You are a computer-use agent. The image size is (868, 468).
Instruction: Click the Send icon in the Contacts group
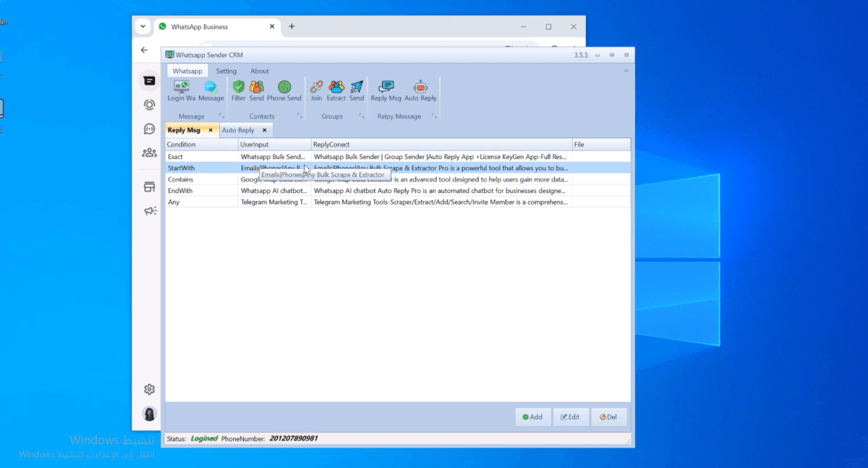click(257, 86)
